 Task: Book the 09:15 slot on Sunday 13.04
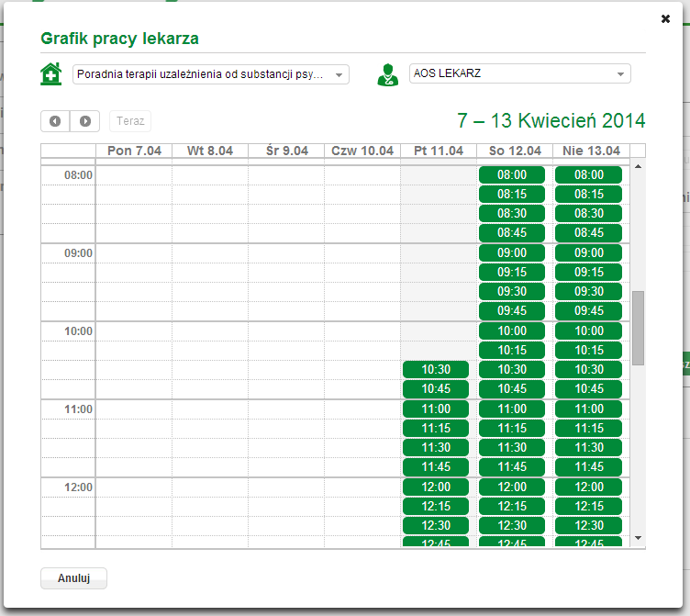[588, 272]
